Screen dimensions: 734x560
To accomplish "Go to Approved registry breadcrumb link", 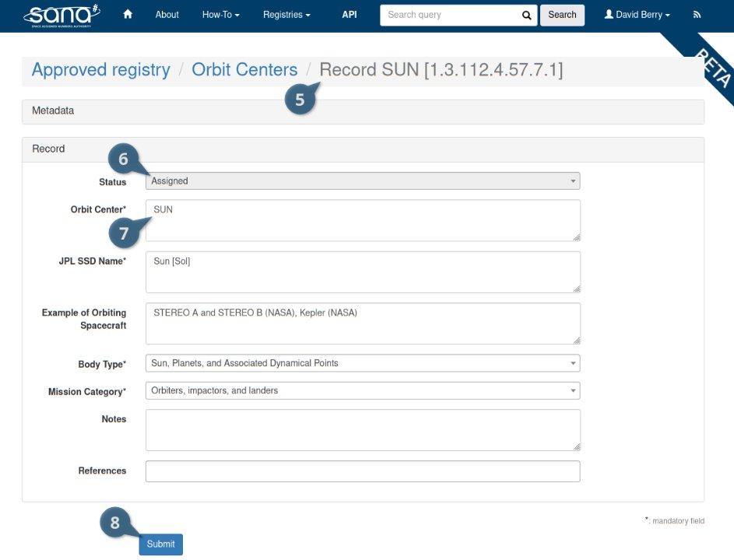I will 100,70.
